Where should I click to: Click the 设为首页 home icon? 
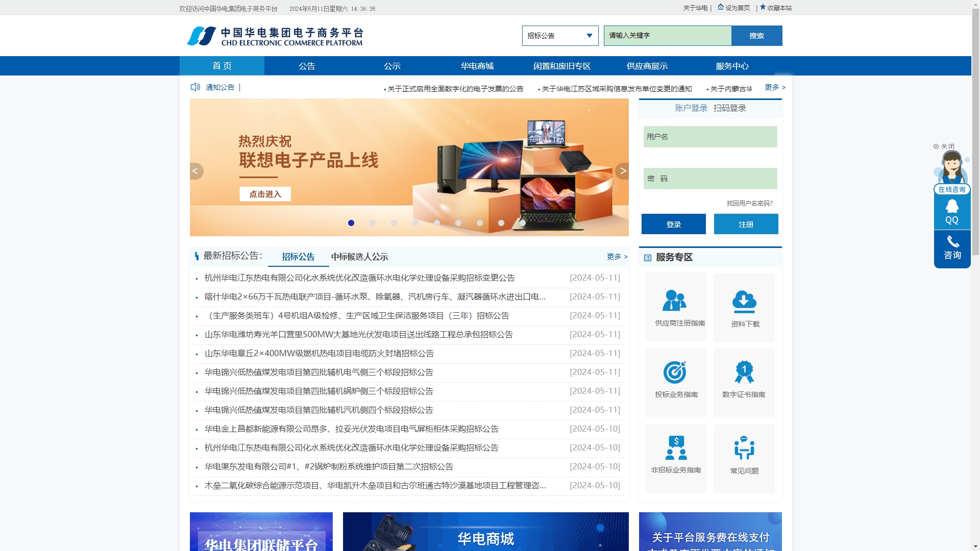click(721, 7)
